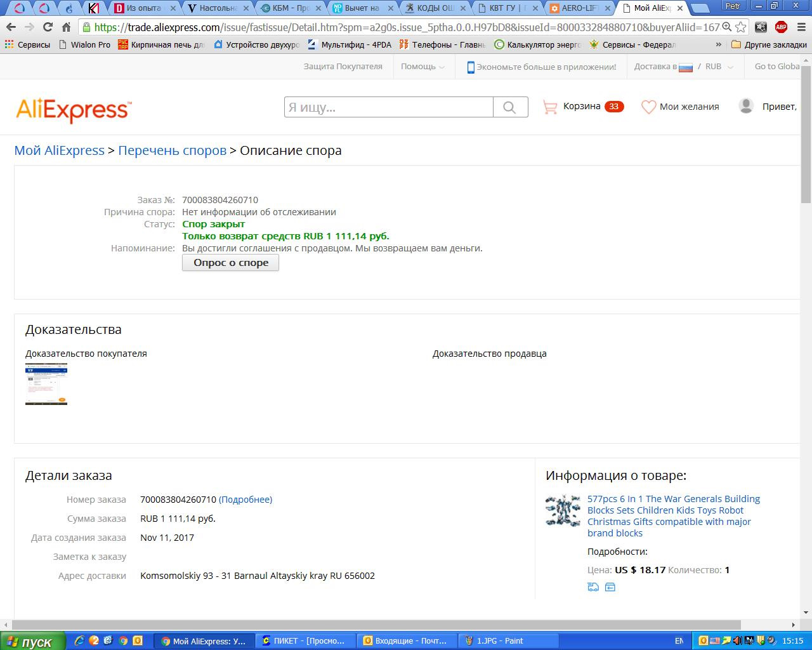The image size is (812, 650).
Task: Switch to ПИКЕТ window in taskbar
Action: coord(304,641)
